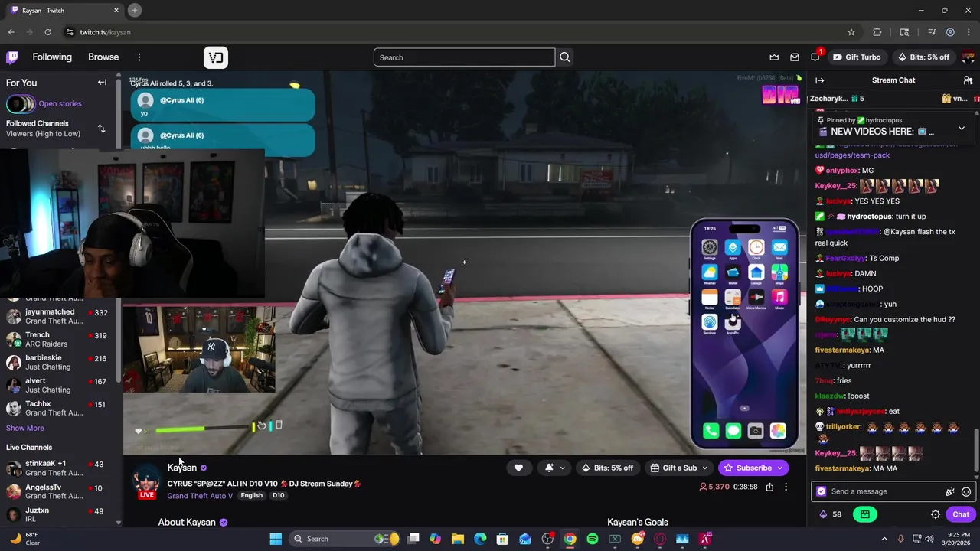Open File Explorer from the taskbar
The height and width of the screenshot is (551, 980).
click(x=457, y=539)
